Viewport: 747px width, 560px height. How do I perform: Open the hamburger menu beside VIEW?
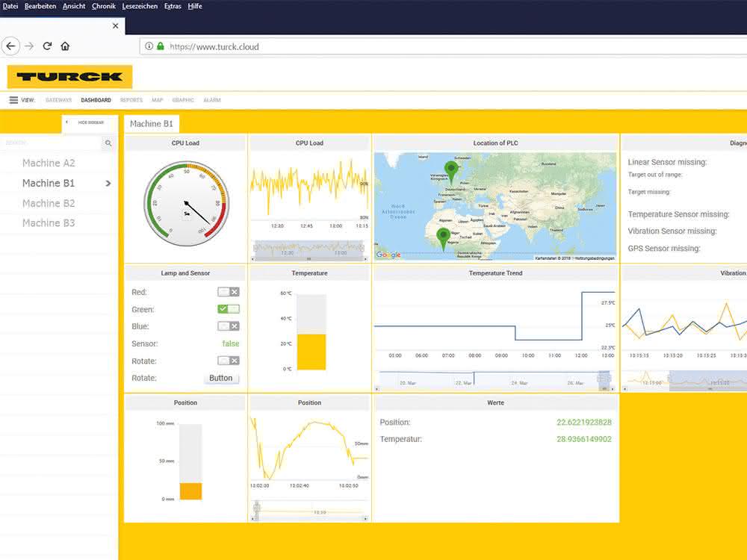coord(13,100)
